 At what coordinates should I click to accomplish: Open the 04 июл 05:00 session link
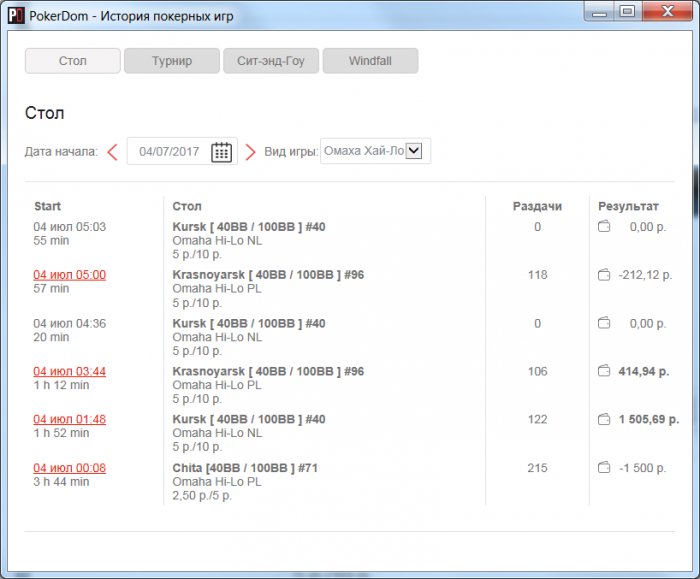(70, 275)
